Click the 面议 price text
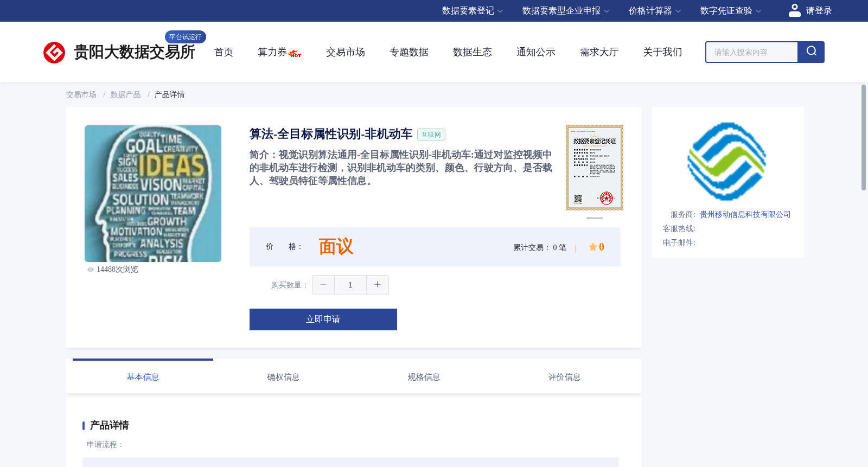 coord(336,247)
